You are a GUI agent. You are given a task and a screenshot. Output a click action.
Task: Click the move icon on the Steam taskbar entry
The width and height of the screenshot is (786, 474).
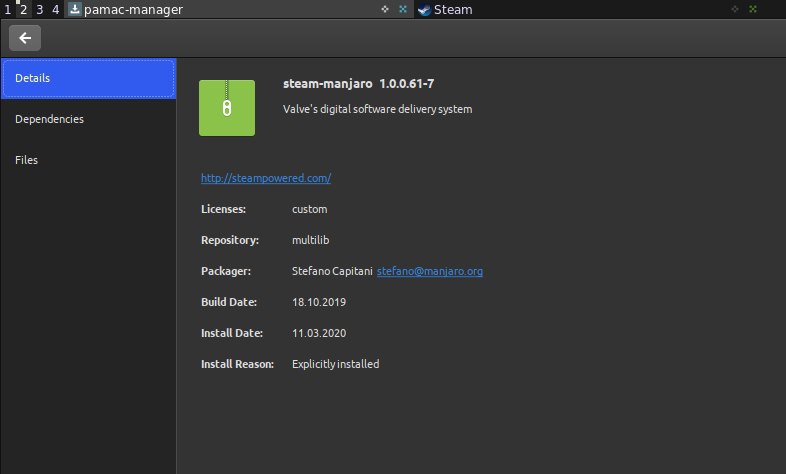point(735,9)
